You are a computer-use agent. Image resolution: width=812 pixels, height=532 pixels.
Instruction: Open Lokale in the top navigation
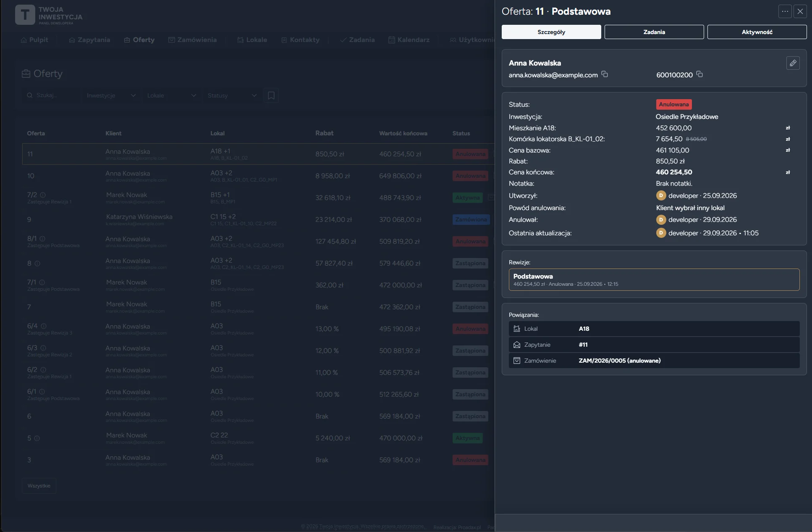point(252,40)
